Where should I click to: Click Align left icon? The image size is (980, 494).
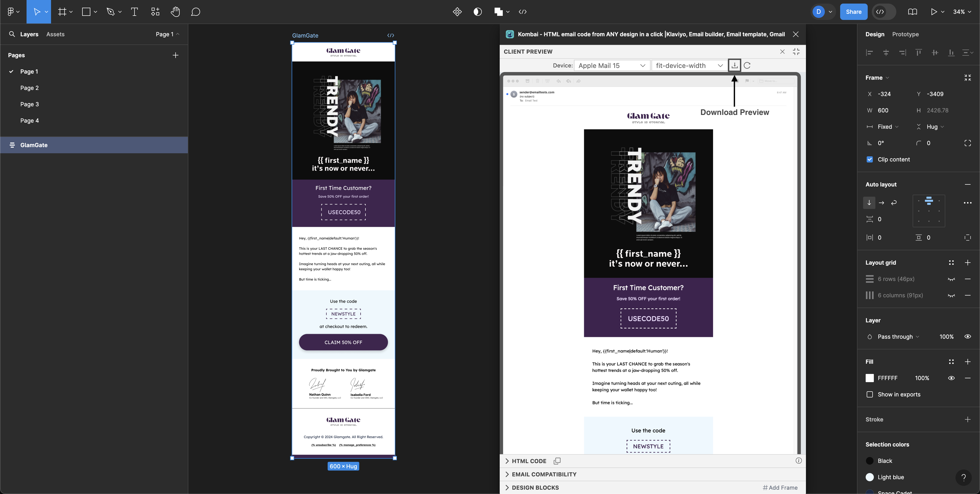[869, 53]
